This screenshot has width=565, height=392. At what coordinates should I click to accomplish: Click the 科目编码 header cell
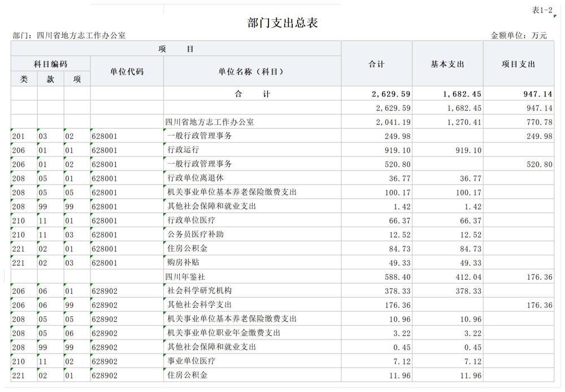click(50, 64)
